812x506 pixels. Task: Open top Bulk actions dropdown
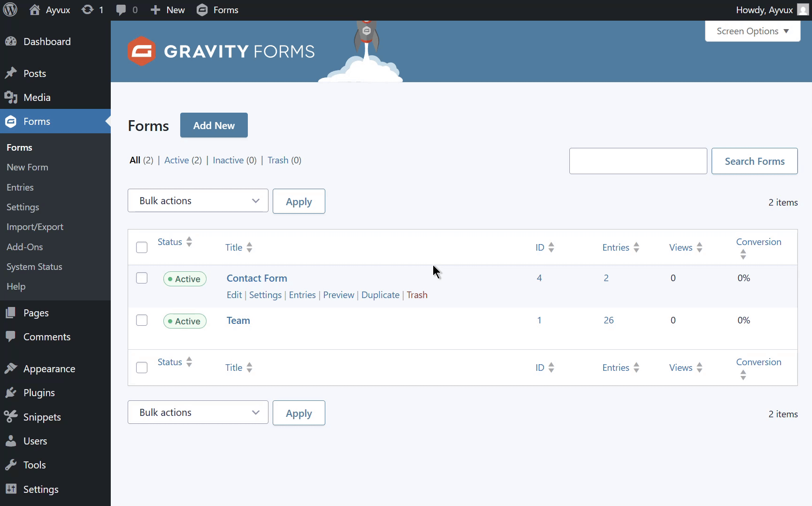pyautogui.click(x=198, y=201)
